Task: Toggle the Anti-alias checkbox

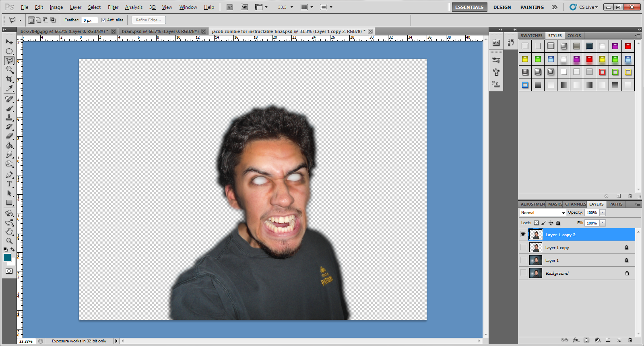Action: [103, 20]
